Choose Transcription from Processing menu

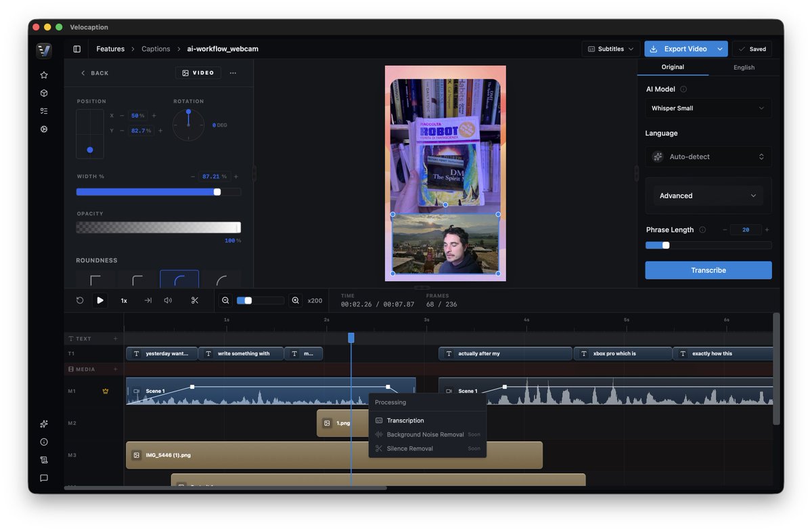point(427,421)
